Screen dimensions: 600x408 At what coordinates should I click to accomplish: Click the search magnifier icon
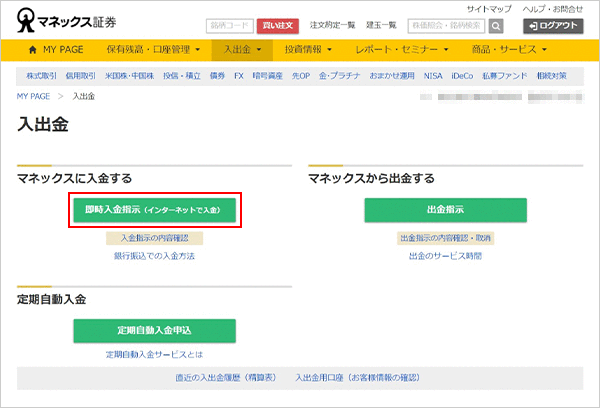click(496, 26)
